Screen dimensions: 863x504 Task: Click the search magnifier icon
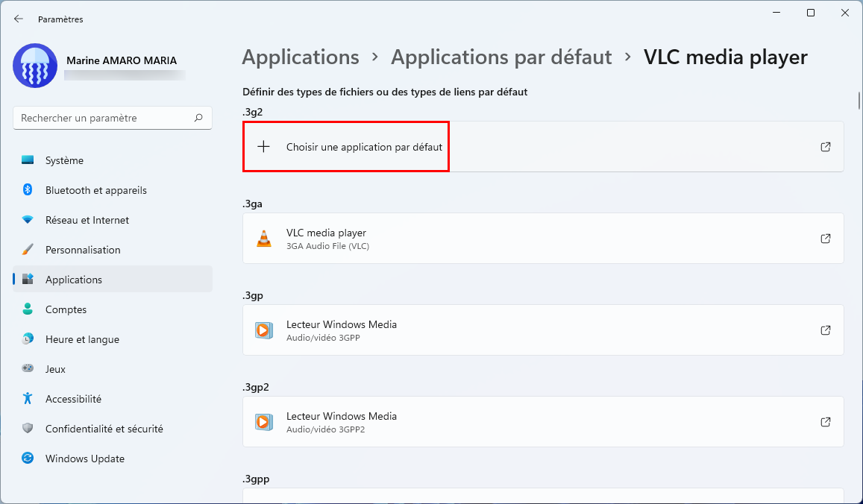pos(198,118)
